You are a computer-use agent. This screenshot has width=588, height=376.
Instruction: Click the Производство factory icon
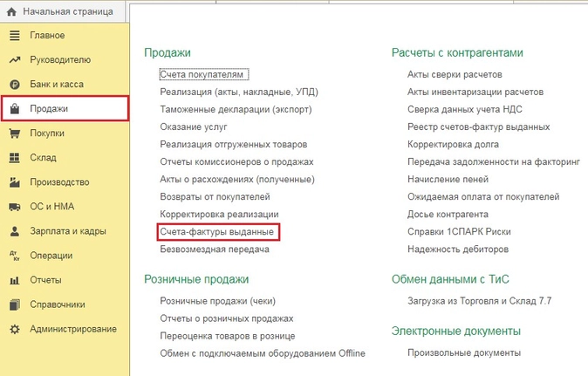pyautogui.click(x=14, y=182)
